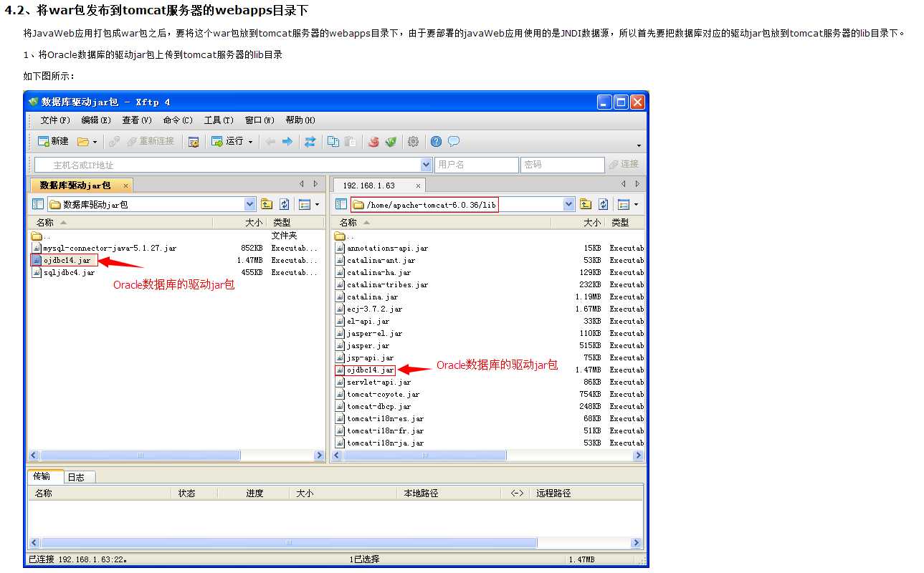Open local pane view mode dropdown
This screenshot has height=573, width=924.
tap(309, 204)
